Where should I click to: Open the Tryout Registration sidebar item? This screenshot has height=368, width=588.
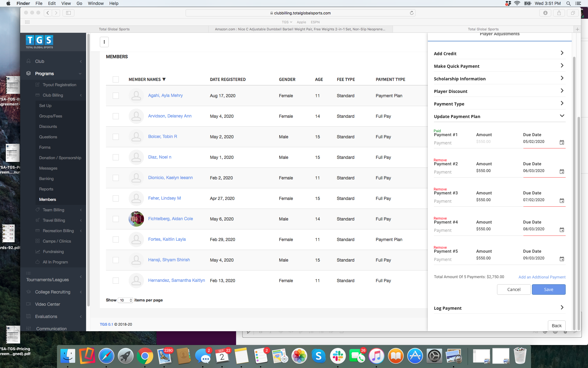pos(59,85)
